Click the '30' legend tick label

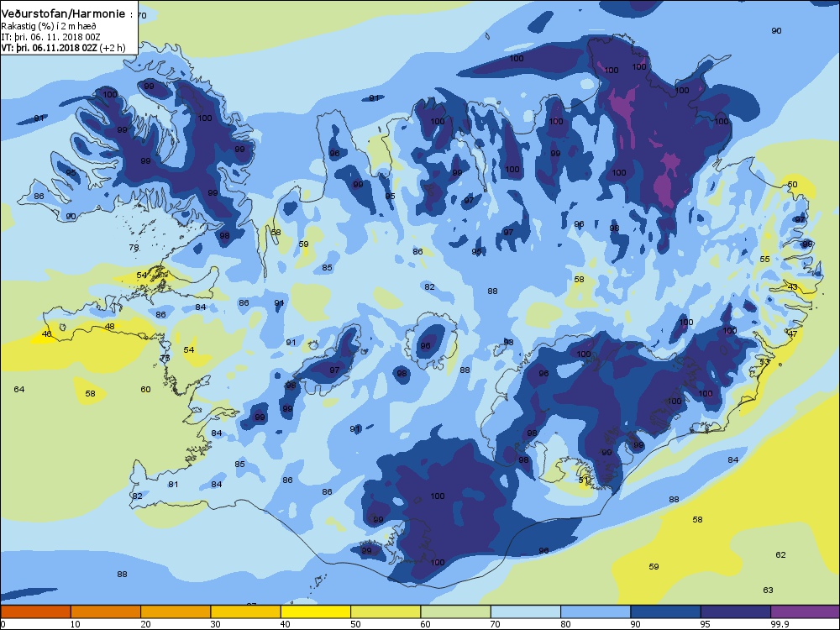(215, 624)
